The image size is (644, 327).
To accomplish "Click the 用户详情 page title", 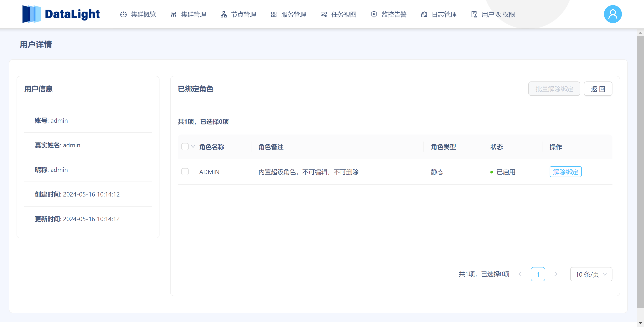I will [x=36, y=45].
